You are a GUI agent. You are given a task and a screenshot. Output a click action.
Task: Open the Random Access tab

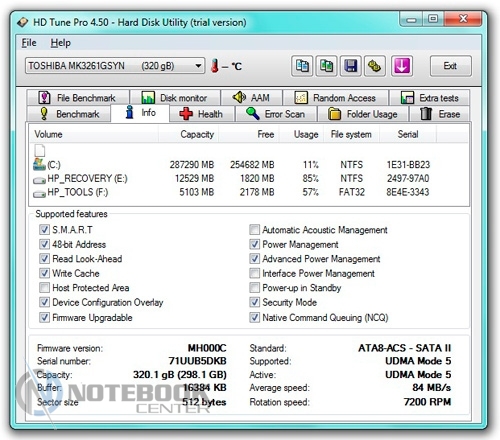pos(335,98)
